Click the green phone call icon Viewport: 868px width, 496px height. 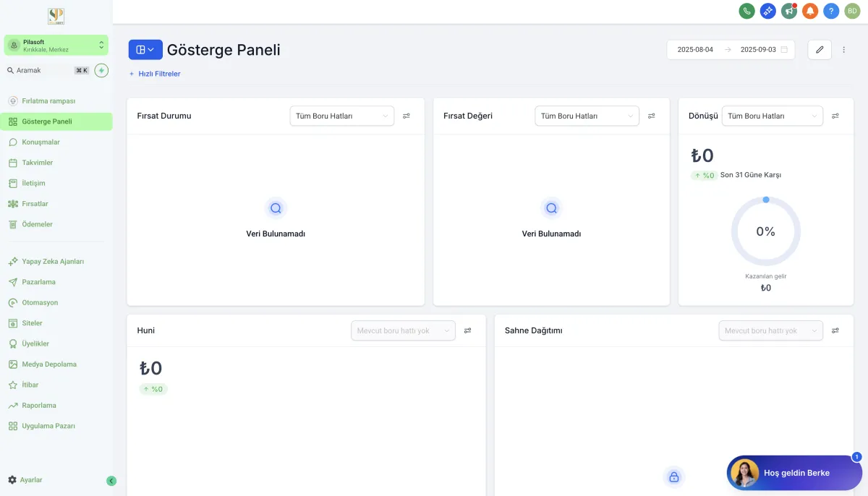[x=746, y=11]
